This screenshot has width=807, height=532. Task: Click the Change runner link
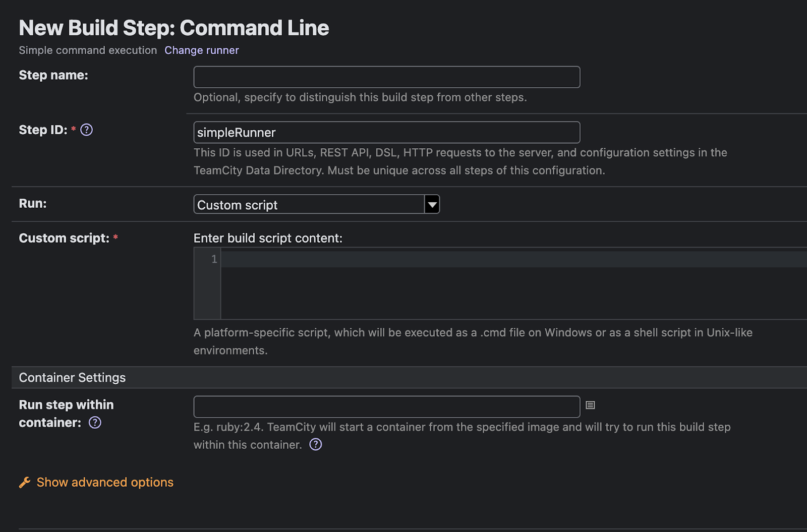pyautogui.click(x=201, y=50)
